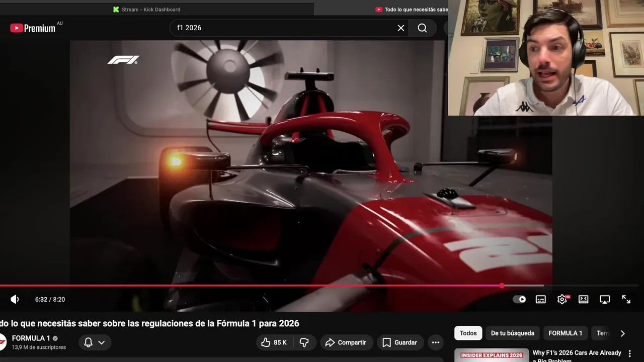Open player settings gear
This screenshot has height=362, width=644.
click(562, 299)
